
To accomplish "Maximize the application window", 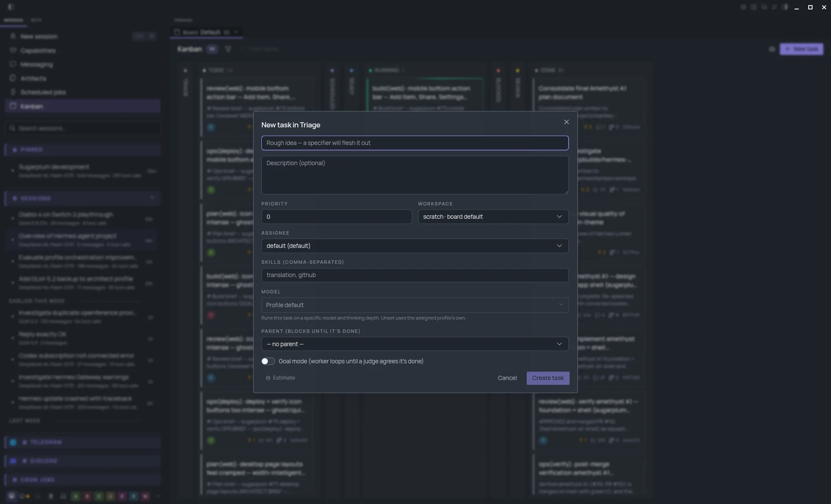I will click(x=810, y=7).
